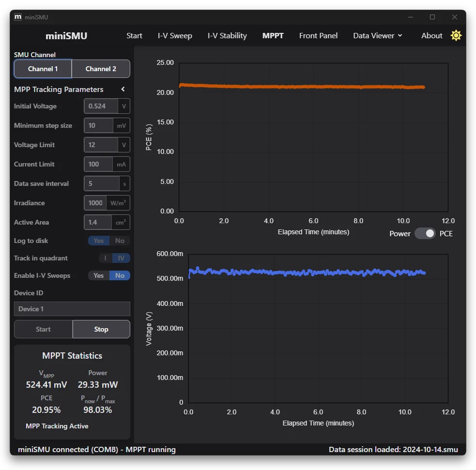Image resolution: width=476 pixels, height=470 pixels.
Task: Select the MPPT tab
Action: point(273,35)
